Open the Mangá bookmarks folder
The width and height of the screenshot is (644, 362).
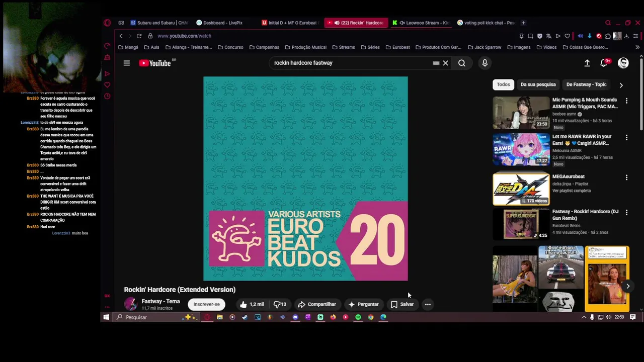(128, 47)
